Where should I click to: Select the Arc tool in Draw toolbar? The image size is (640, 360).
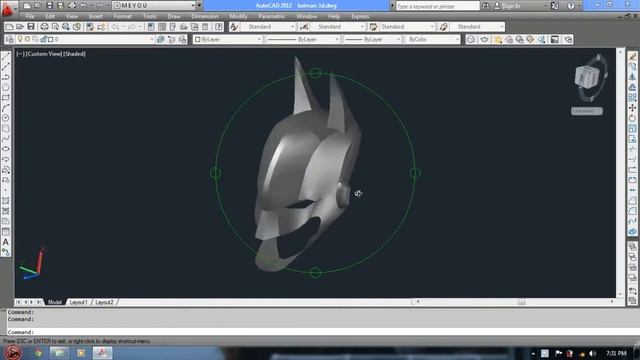6,108
